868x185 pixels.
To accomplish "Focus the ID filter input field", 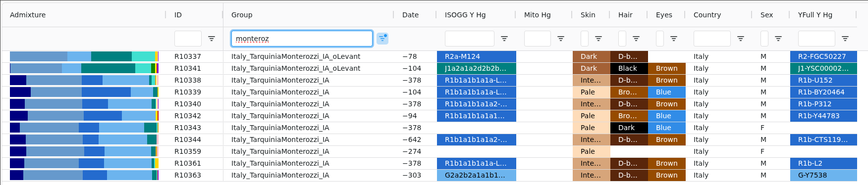I will click(188, 39).
